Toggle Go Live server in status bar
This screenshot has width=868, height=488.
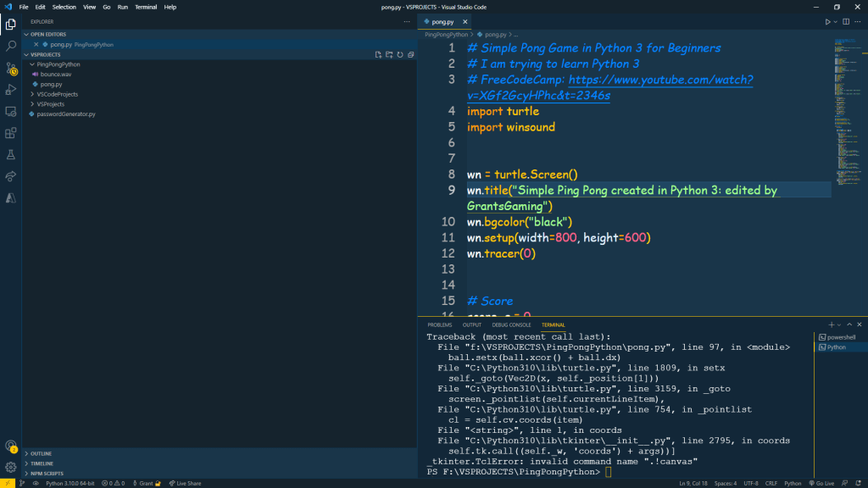click(x=823, y=483)
